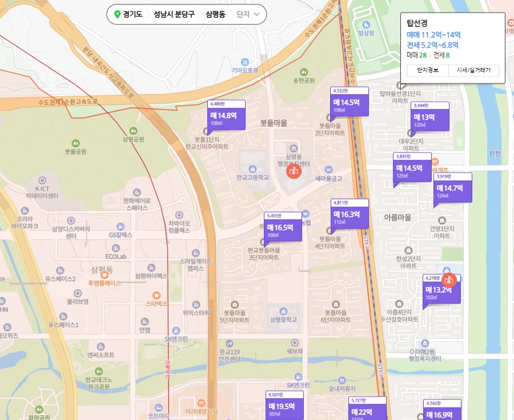Click the GS칼텍스 gas station icon

[x=121, y=226]
